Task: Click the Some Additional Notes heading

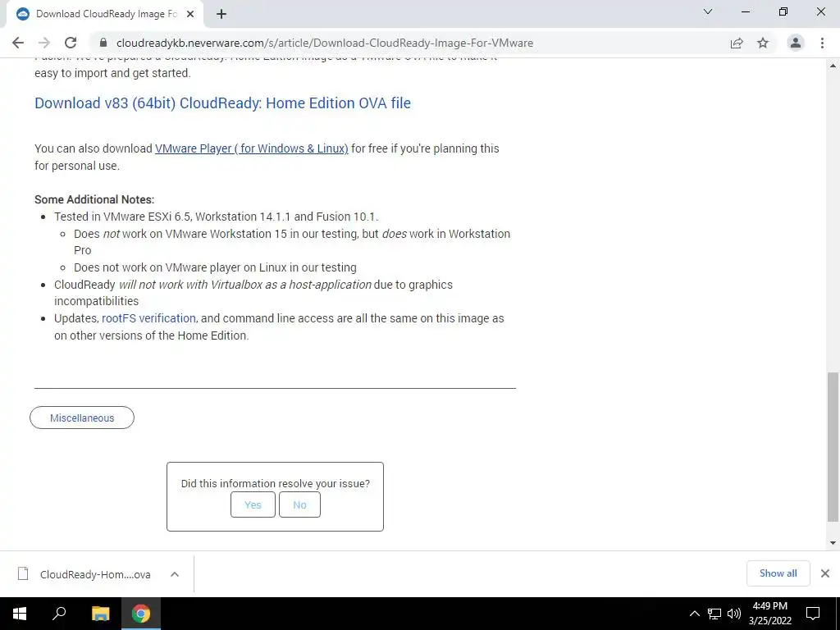Action: pos(94,199)
